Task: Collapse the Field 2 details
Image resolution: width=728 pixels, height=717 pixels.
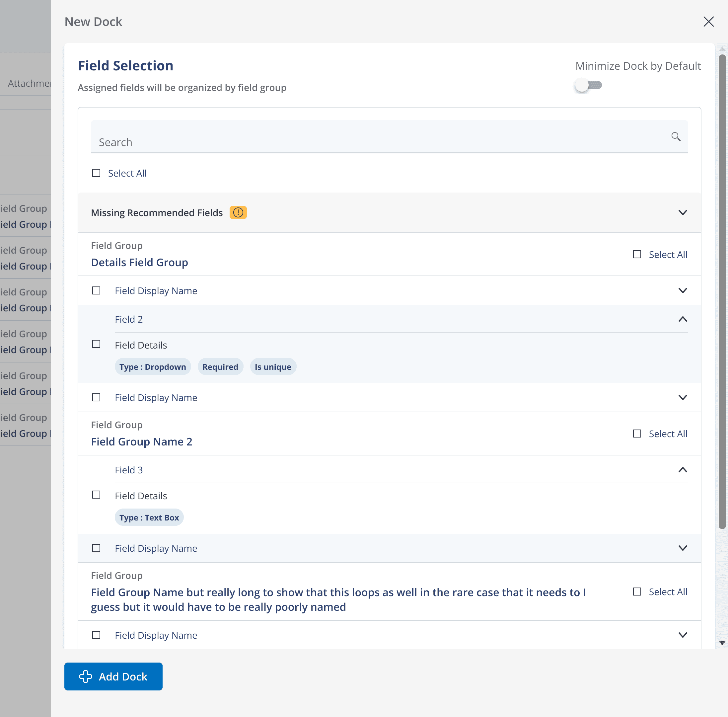Action: coord(683,319)
